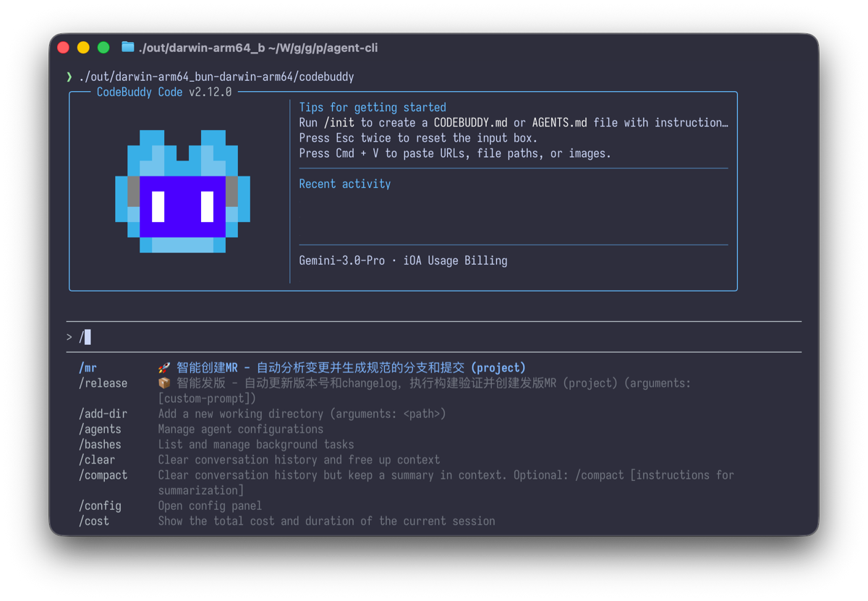Click the 'Run /init to create a CODEBUDDY.md' tip

[514, 123]
